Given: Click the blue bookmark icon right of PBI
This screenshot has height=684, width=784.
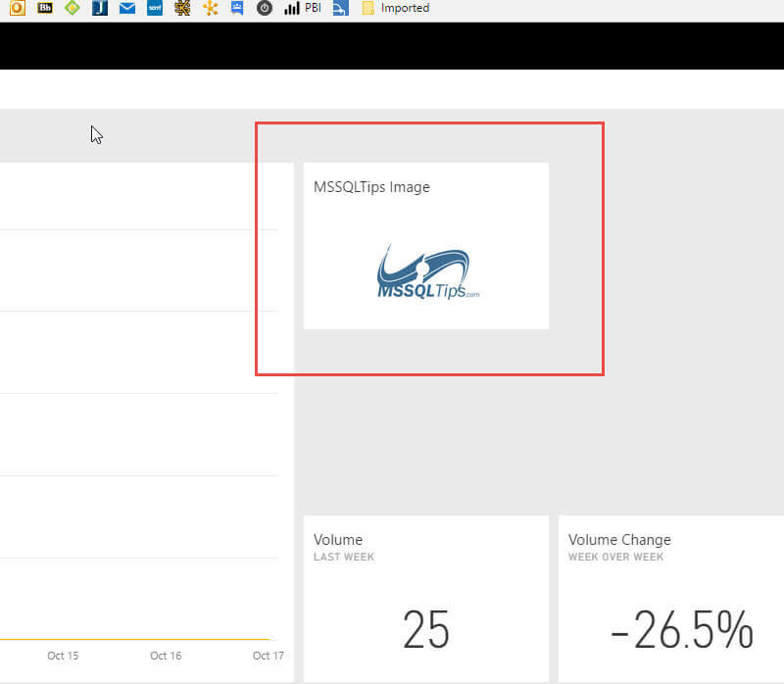Looking at the screenshot, I should pos(340,8).
